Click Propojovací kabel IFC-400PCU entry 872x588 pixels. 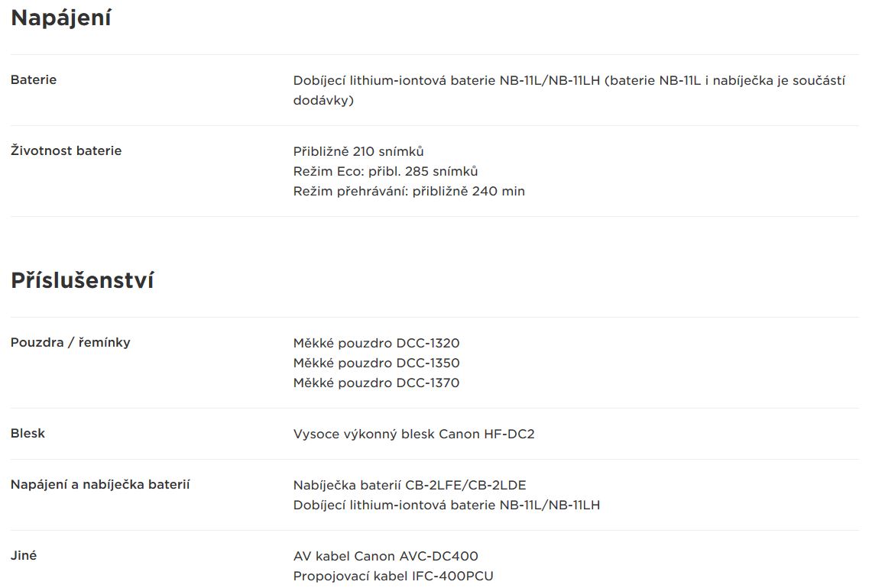[393, 577]
